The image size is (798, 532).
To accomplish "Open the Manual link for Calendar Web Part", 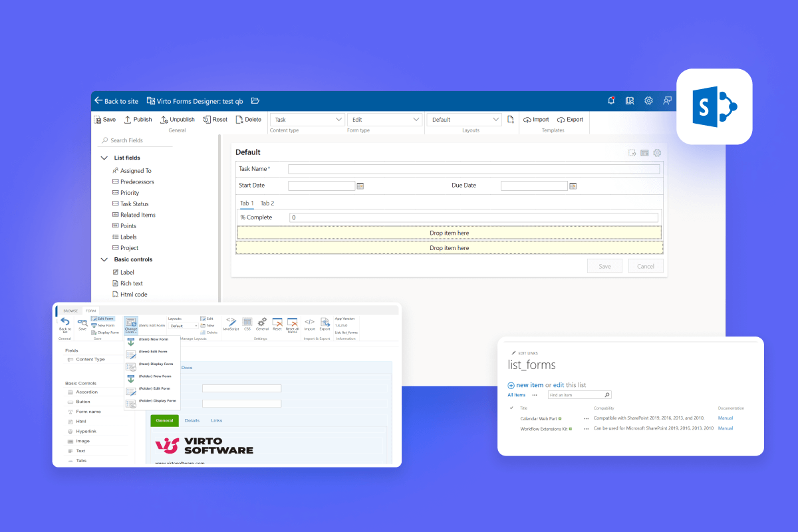I will (725, 418).
